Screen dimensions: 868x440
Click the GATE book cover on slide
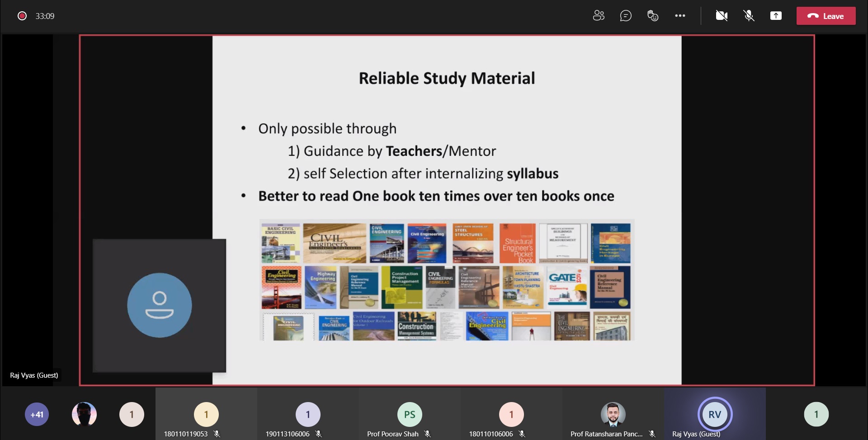pyautogui.click(x=567, y=287)
